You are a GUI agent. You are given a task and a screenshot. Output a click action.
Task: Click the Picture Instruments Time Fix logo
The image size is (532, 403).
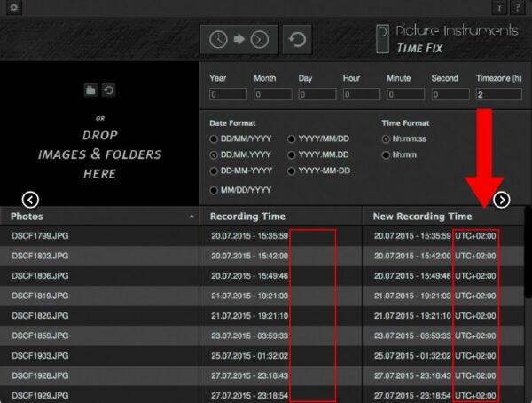click(x=447, y=39)
